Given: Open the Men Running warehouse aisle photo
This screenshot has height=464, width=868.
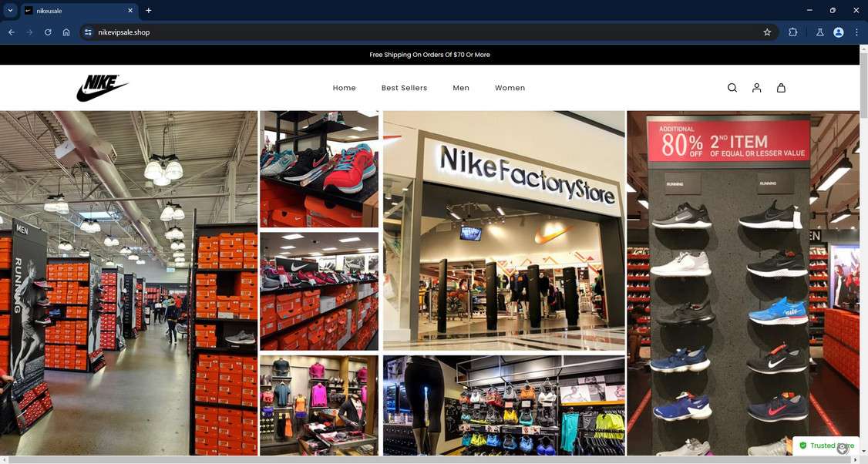Looking at the screenshot, I should [x=129, y=283].
